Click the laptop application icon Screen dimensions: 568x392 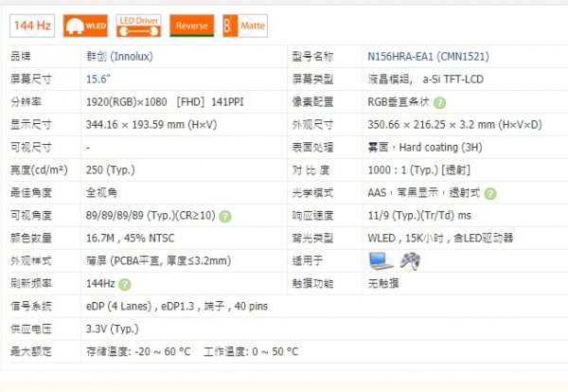click(381, 260)
